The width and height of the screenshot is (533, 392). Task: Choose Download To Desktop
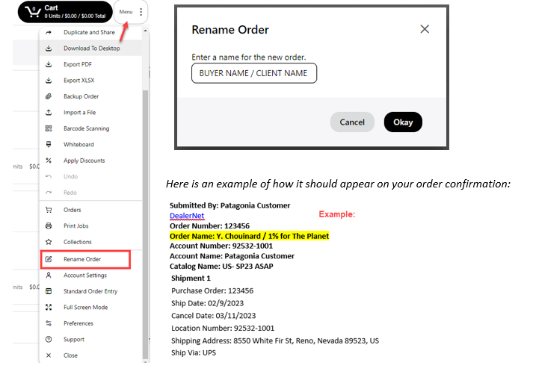pos(92,49)
